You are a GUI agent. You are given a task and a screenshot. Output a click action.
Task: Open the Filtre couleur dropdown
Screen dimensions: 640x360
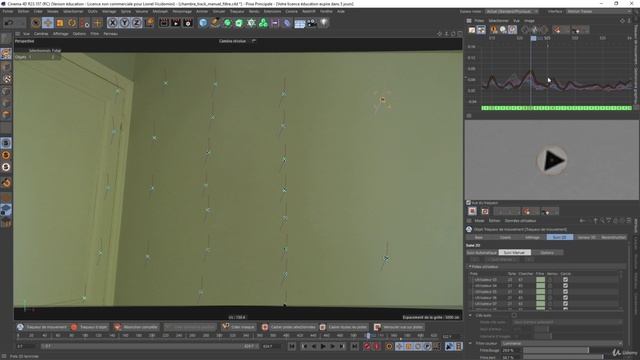562,343
